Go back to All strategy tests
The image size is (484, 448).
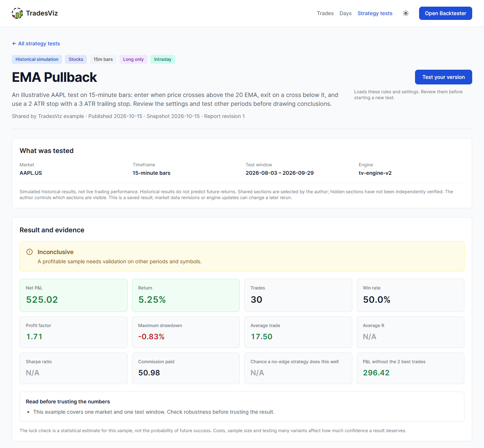[36, 44]
